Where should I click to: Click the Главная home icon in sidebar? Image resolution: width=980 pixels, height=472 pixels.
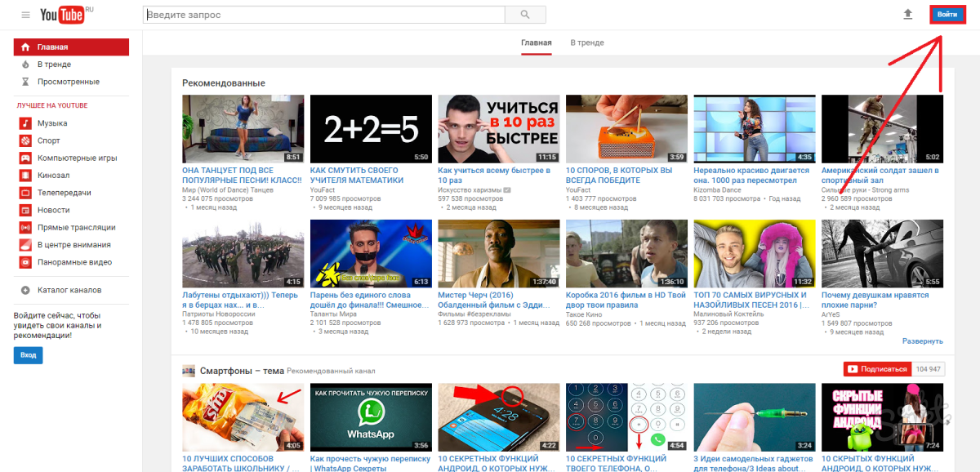(25, 47)
